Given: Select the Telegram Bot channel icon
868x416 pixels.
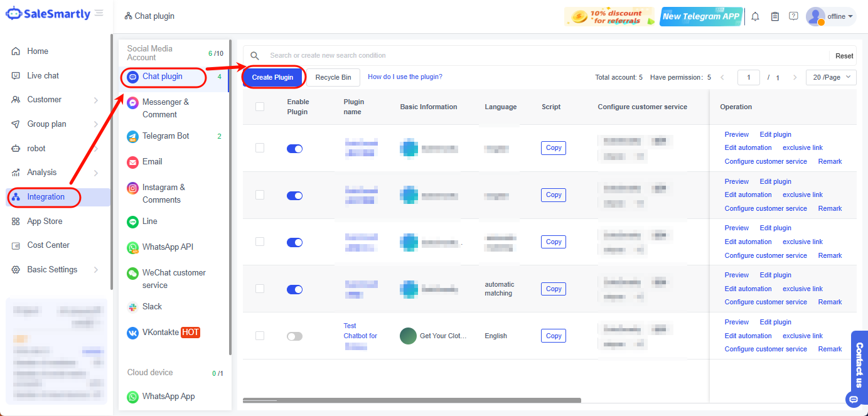Looking at the screenshot, I should point(132,136).
